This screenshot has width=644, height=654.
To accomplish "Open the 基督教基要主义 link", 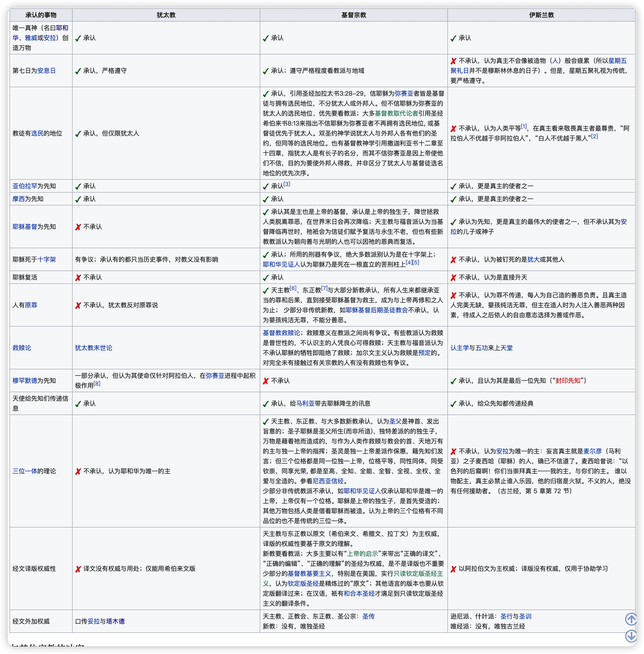I will click(309, 573).
